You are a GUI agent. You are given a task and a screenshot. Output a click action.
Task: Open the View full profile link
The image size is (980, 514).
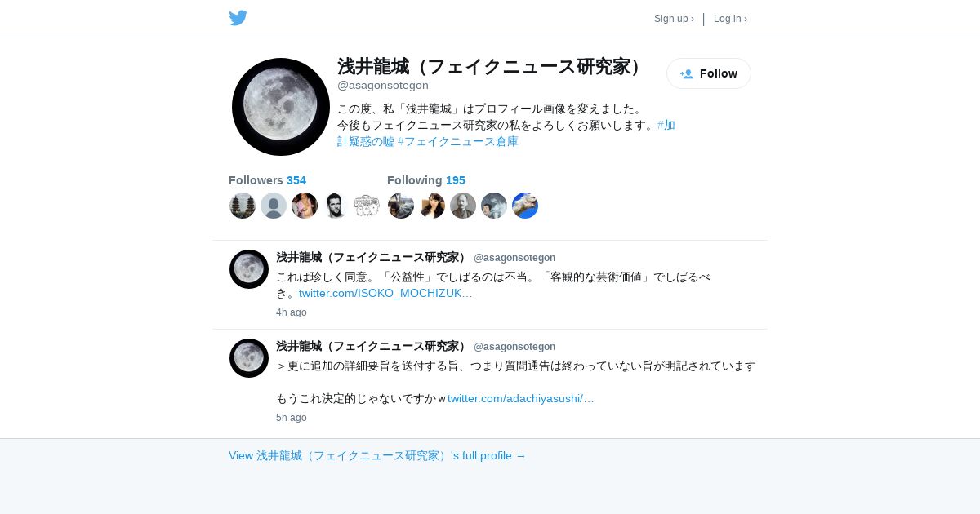coord(377,455)
